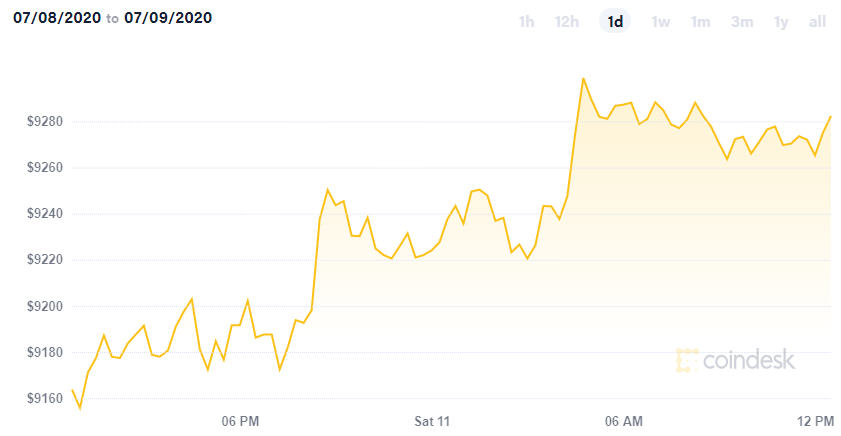
Task: Click the highest price peak on chart
Action: (x=583, y=79)
